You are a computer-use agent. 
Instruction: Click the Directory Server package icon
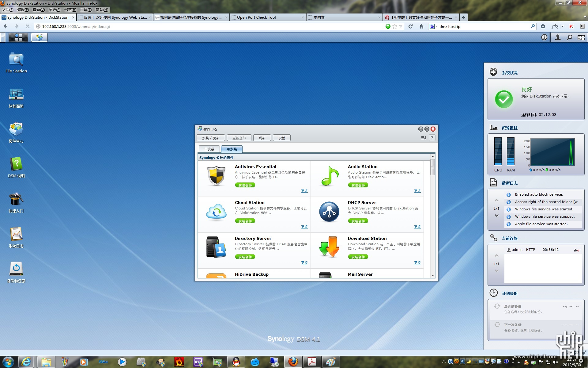coord(217,247)
